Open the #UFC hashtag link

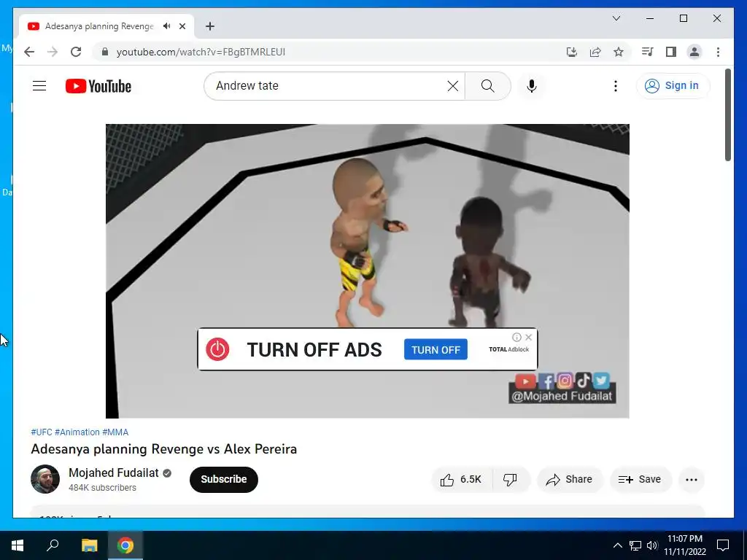(42, 432)
